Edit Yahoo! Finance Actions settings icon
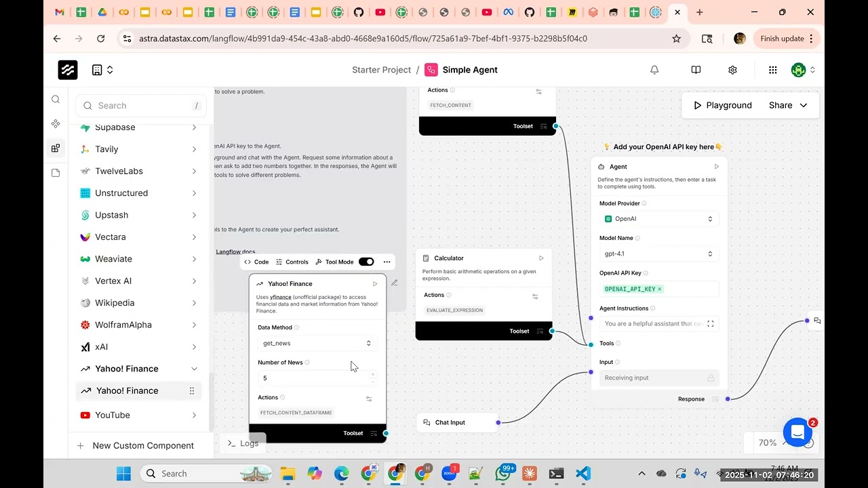 pyautogui.click(x=369, y=399)
